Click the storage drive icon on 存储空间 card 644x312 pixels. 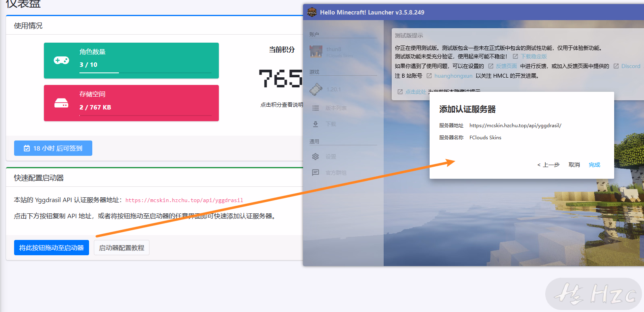[61, 103]
